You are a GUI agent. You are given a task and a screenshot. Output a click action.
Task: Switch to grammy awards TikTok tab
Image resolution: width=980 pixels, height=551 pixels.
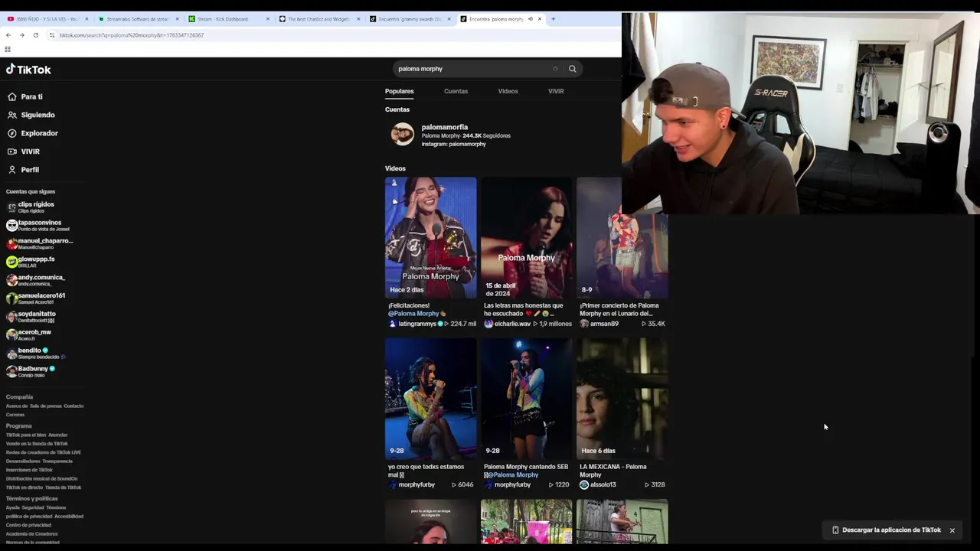coord(410,19)
